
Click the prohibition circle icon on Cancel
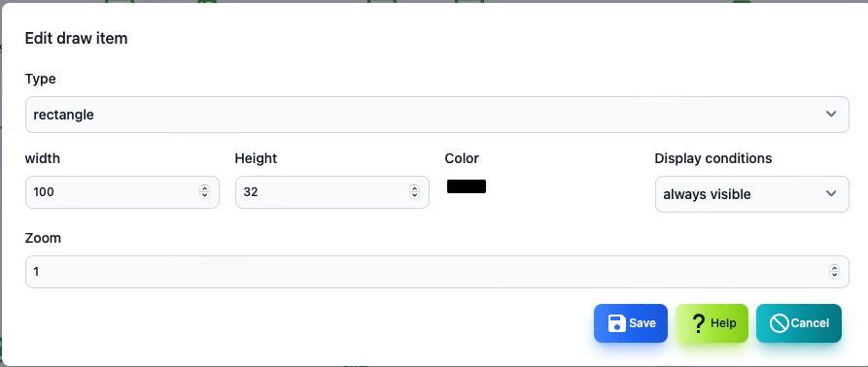[779, 323]
